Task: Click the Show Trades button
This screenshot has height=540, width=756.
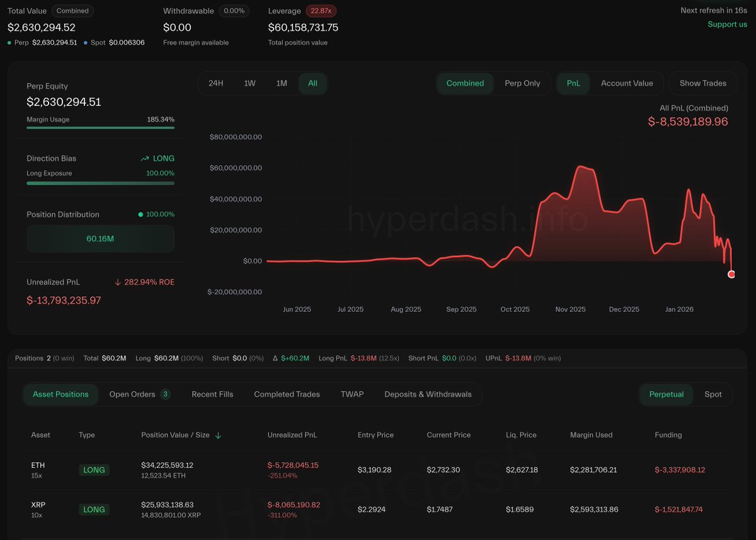Action: 702,83
